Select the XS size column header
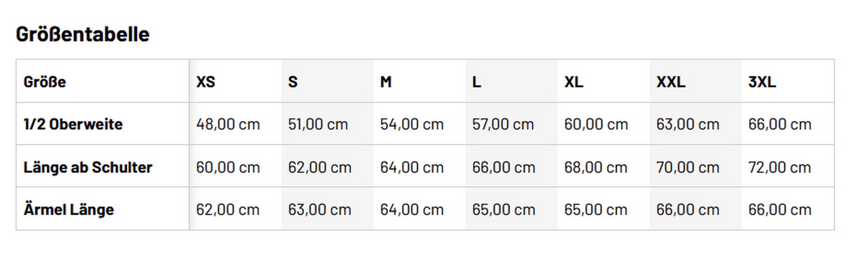The height and width of the screenshot is (259, 868). click(205, 82)
